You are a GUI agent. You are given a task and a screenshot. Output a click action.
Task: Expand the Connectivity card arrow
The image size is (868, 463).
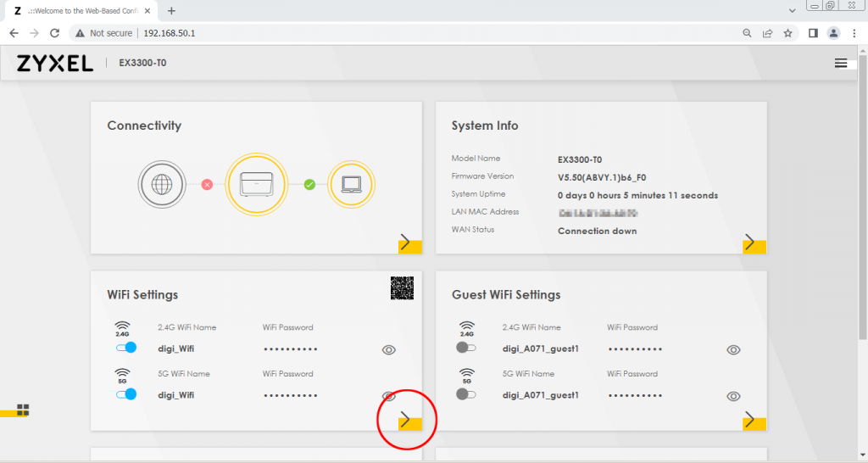click(405, 243)
